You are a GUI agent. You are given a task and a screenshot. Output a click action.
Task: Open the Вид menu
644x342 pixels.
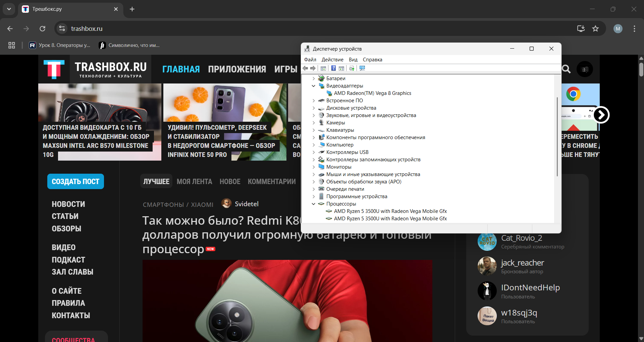point(353,60)
